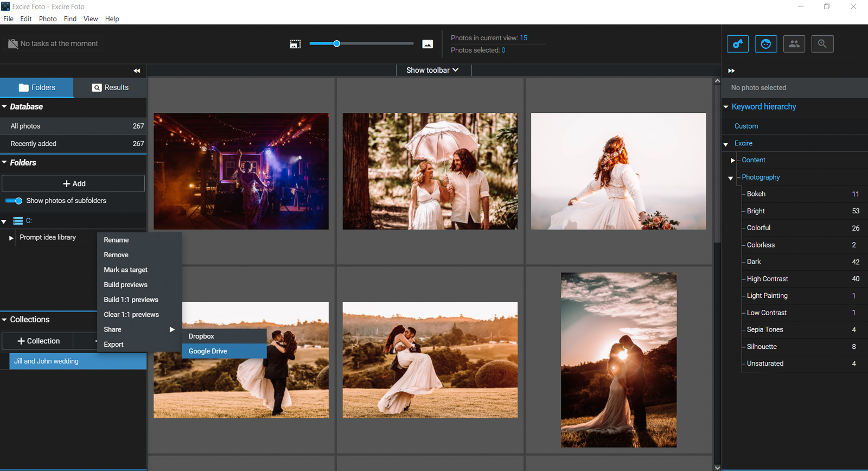Select the couple under umbrella photo
This screenshot has height=471, width=868.
point(430,171)
